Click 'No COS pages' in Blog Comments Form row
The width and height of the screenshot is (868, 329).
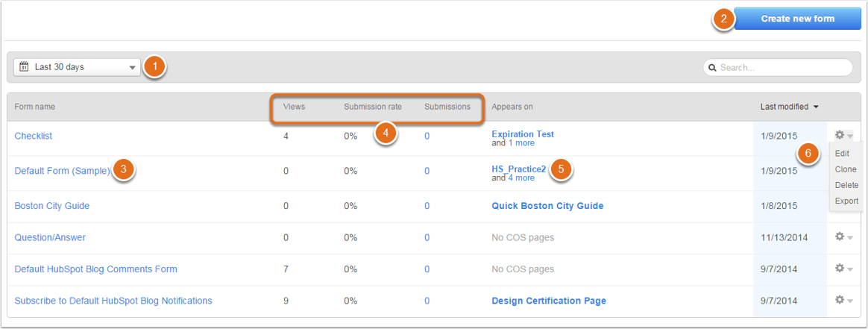(523, 269)
